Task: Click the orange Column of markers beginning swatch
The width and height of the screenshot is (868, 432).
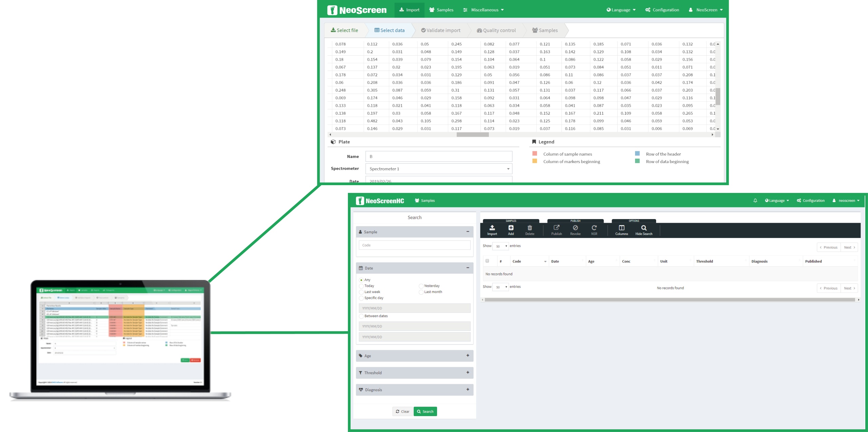Action: [535, 161]
